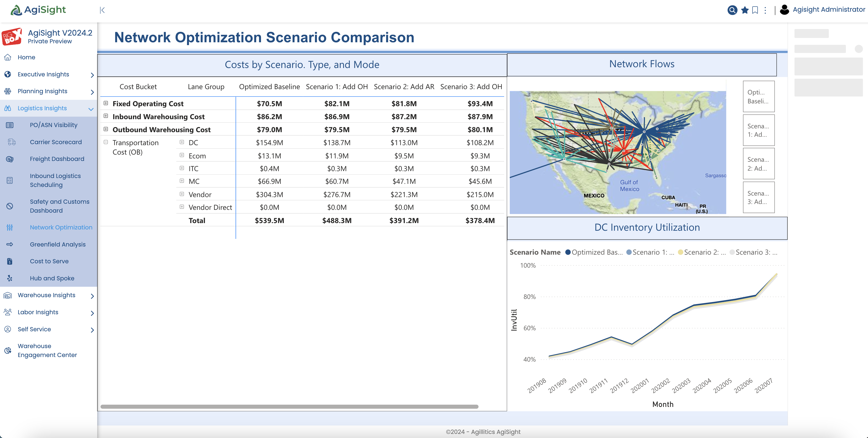Viewport: 868px width, 438px height.
Task: Collapse the Transportation Cost (OB) row
Action: 106,142
